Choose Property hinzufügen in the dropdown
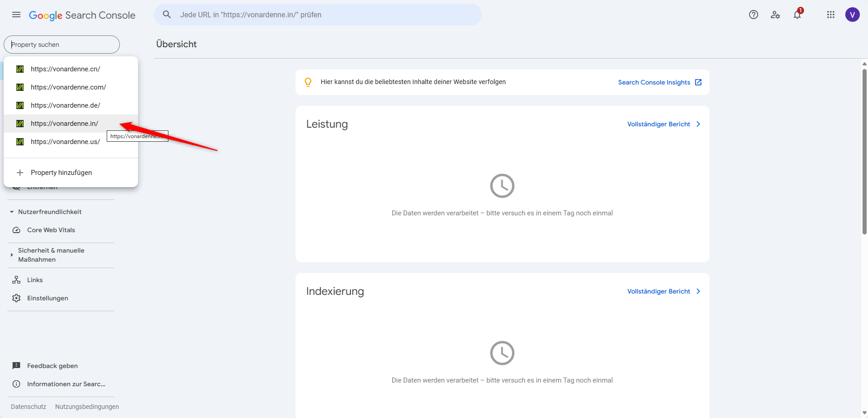Image resolution: width=868 pixels, height=418 pixels. (71, 173)
